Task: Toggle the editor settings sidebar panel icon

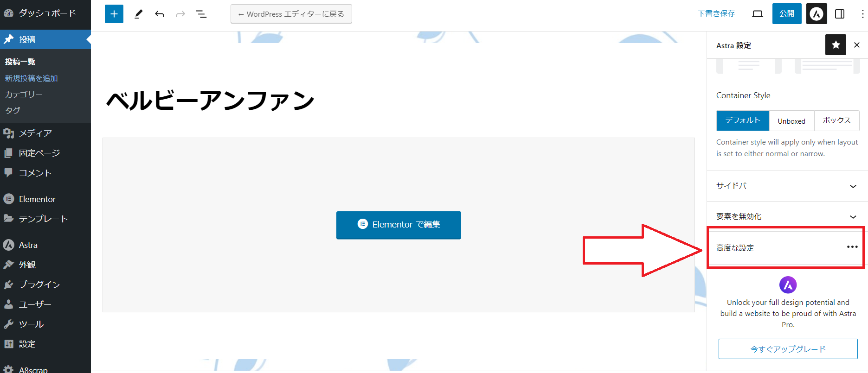Action: pyautogui.click(x=840, y=14)
